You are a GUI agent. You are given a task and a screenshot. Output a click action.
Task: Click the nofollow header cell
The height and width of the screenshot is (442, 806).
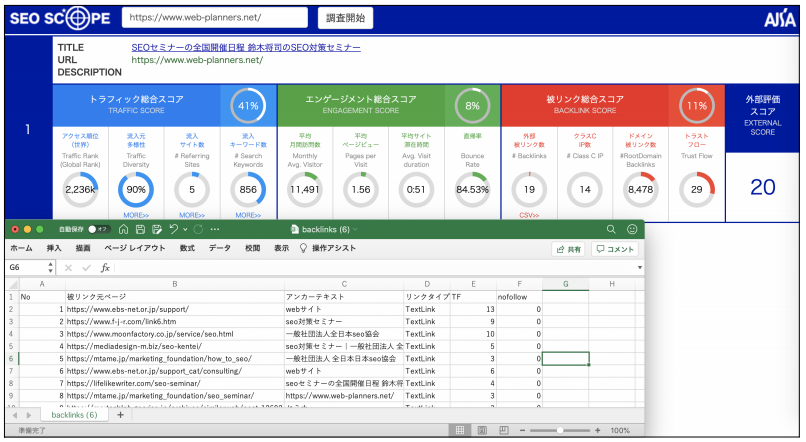[x=519, y=297]
